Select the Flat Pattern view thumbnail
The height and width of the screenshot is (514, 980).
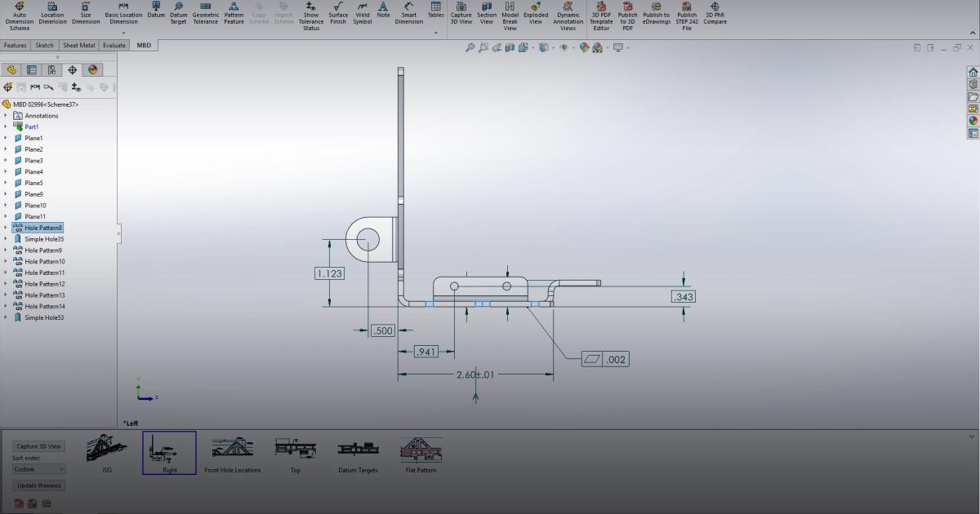[x=420, y=449]
